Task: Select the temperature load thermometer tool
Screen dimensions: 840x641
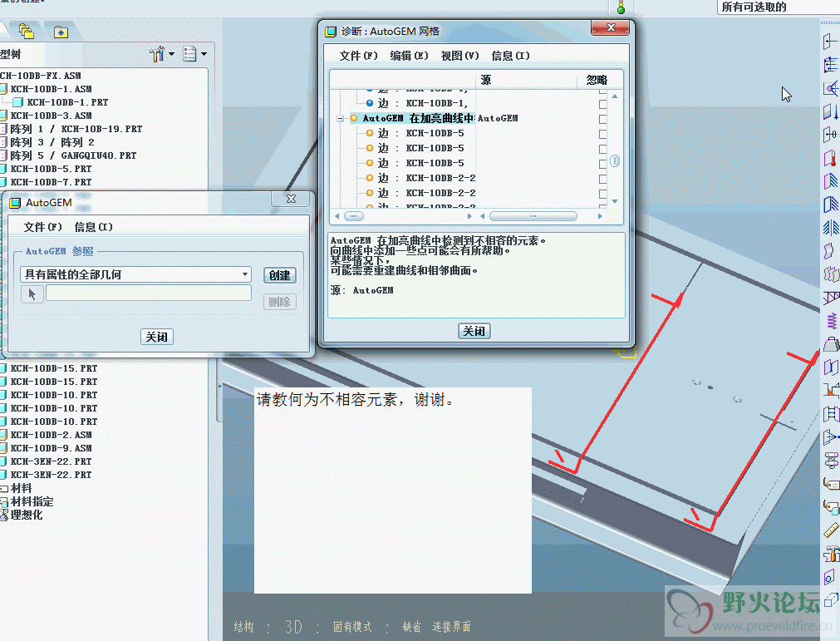Action: 830,158
